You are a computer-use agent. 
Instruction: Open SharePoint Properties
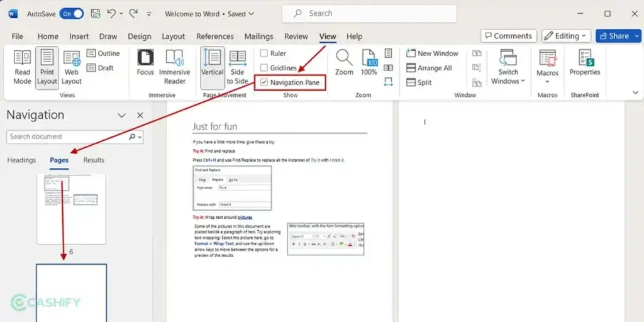(x=585, y=64)
